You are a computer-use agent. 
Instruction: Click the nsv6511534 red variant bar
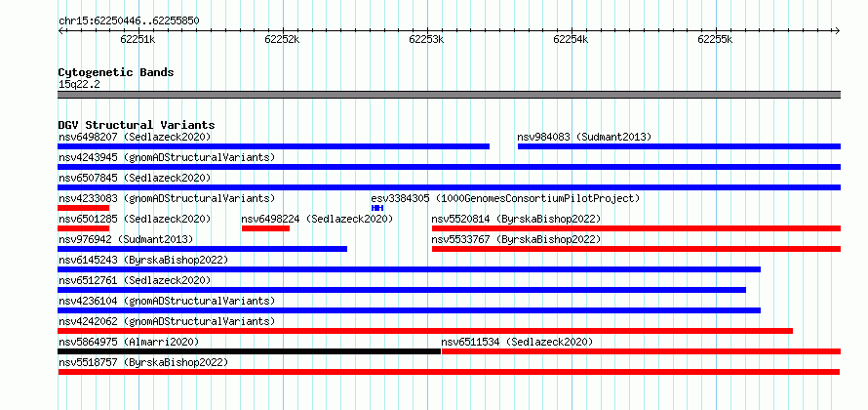pos(641,351)
